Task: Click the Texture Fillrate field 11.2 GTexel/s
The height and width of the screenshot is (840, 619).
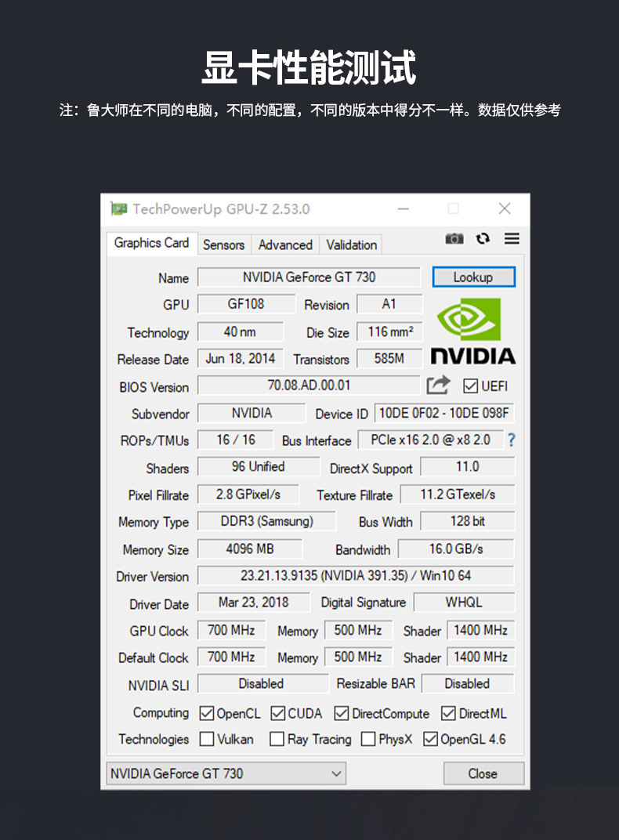Action: [x=458, y=494]
